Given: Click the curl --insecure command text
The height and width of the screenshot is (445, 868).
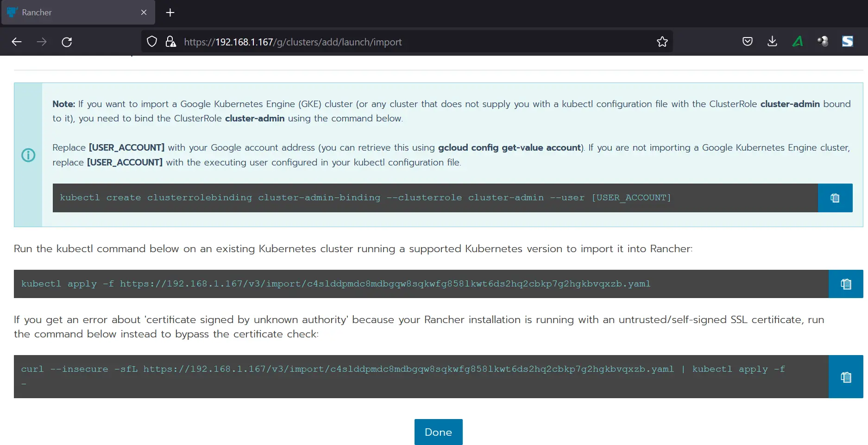Looking at the screenshot, I should pos(403,376).
